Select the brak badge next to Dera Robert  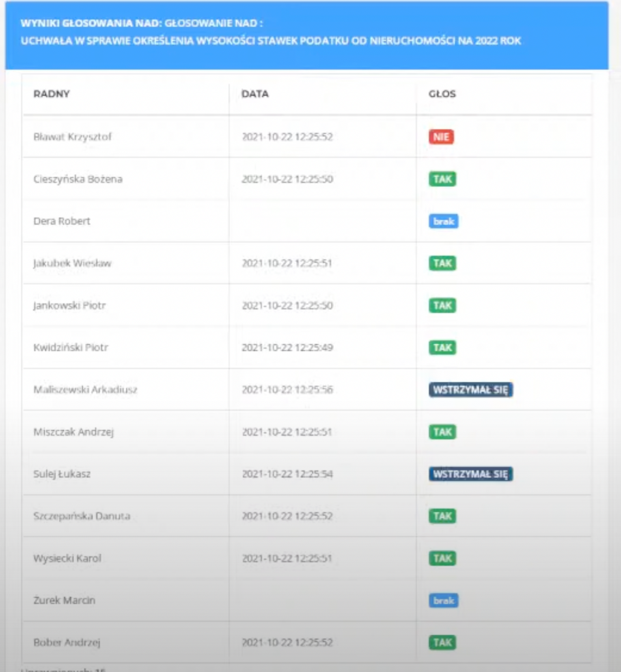coord(443,221)
